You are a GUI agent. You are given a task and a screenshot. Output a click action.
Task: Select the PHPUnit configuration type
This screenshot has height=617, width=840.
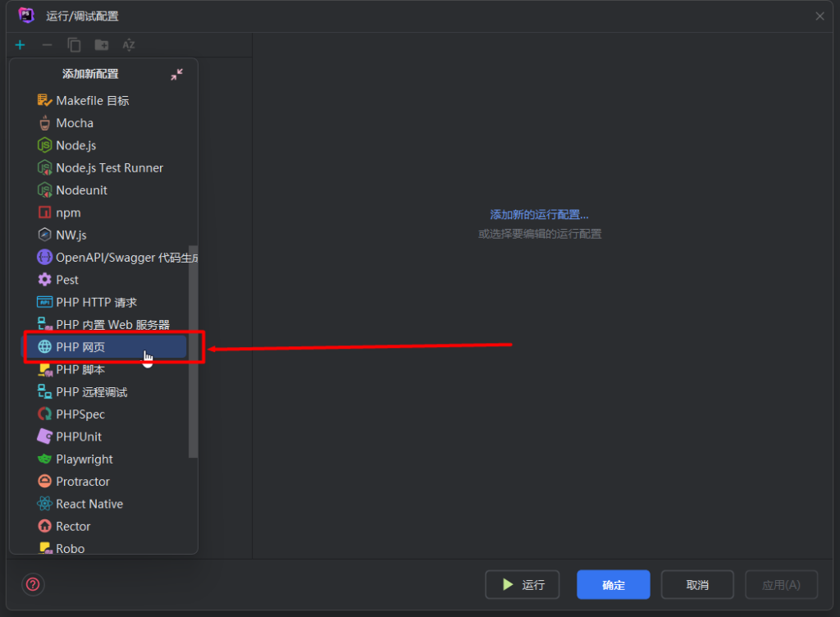(x=82, y=436)
